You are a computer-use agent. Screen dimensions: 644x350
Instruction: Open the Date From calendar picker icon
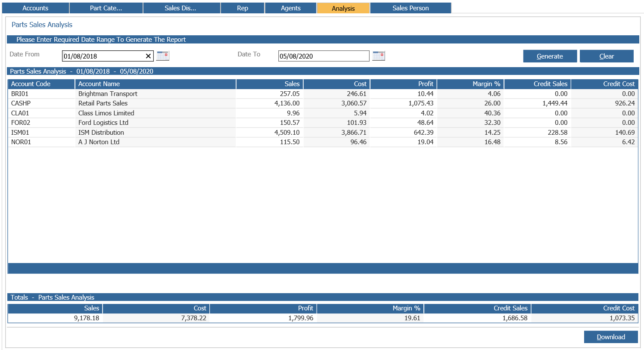pos(163,56)
